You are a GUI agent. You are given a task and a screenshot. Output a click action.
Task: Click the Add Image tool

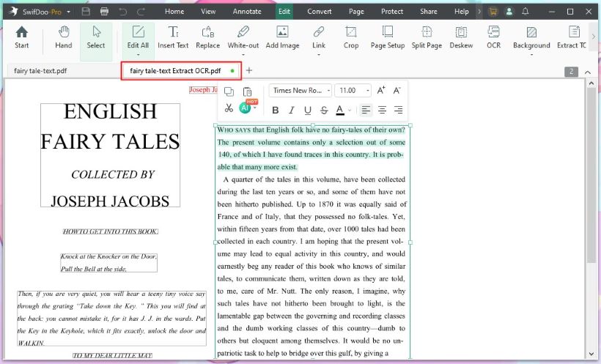click(x=282, y=37)
